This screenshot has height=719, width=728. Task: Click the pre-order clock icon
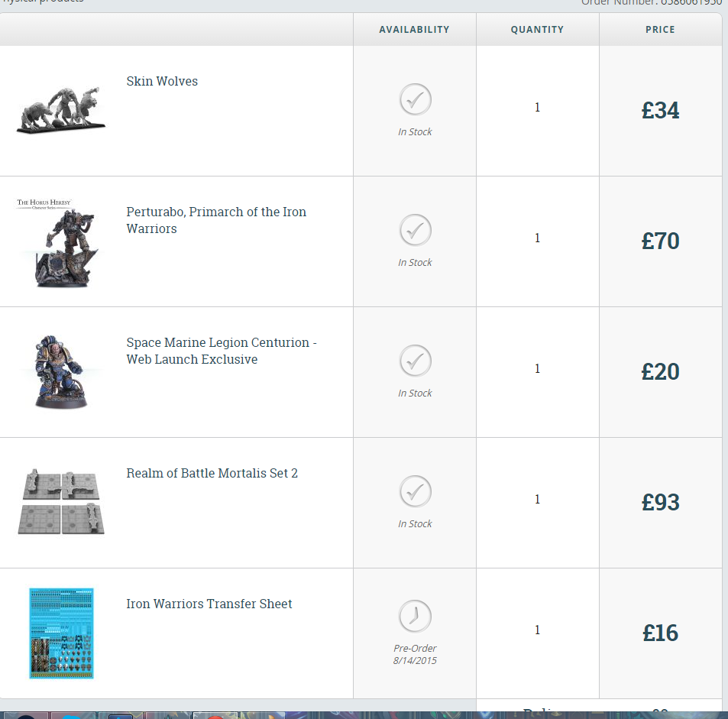415,616
